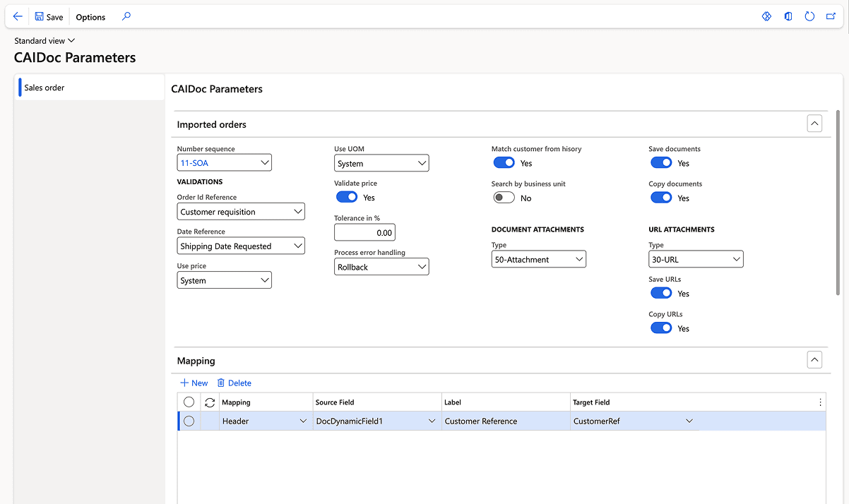
Task: Collapse the Imported orders section
Action: tap(814, 123)
